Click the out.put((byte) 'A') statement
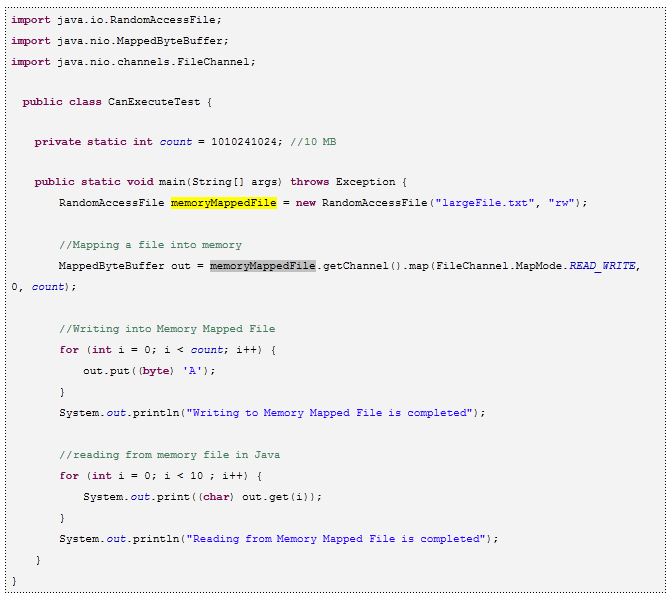The image size is (671, 595). pyautogui.click(x=149, y=370)
